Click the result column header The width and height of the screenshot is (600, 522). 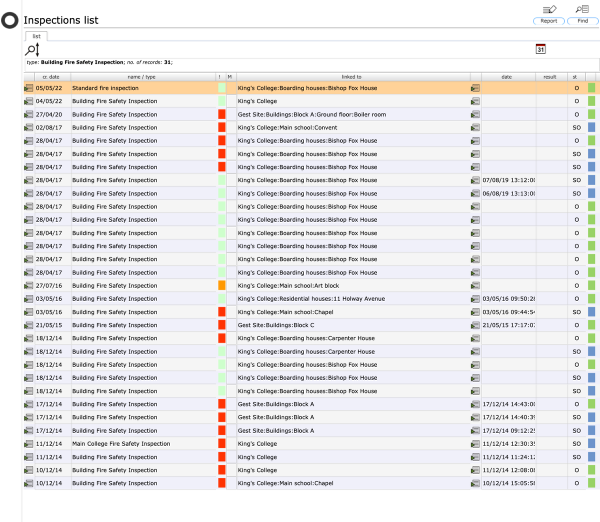click(x=550, y=76)
